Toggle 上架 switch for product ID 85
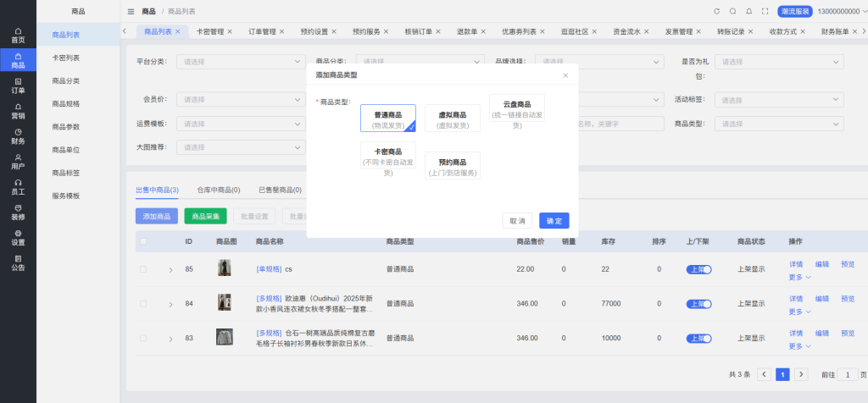This screenshot has width=868, height=403. [699, 269]
